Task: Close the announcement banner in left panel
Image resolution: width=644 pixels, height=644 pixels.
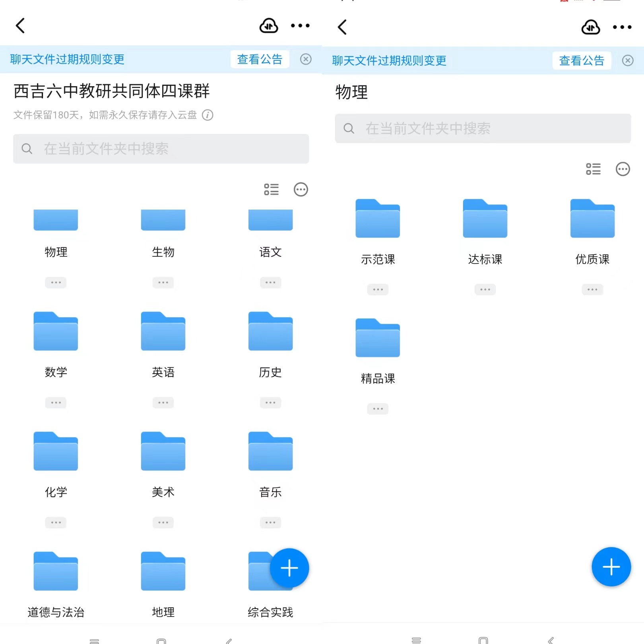Action: pos(306,60)
